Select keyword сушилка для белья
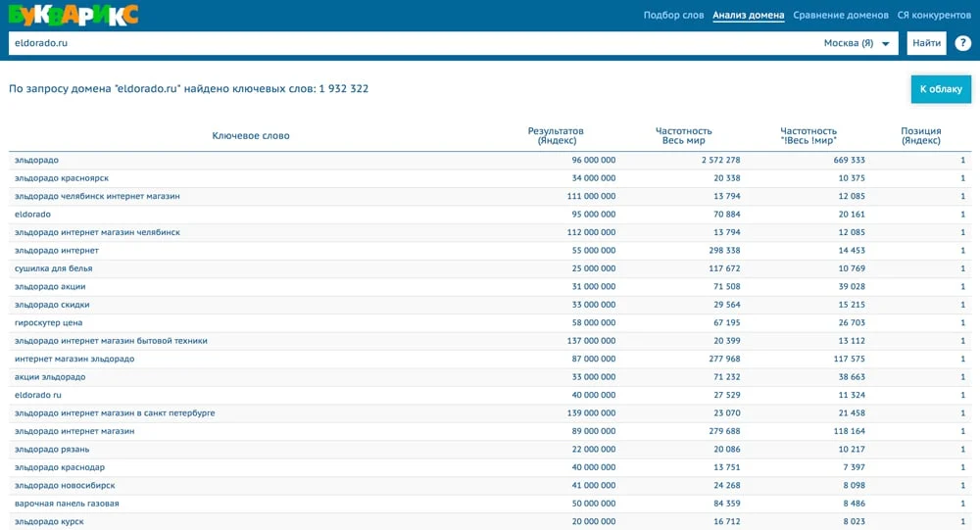Image resolution: width=980 pixels, height=530 pixels. tap(53, 268)
